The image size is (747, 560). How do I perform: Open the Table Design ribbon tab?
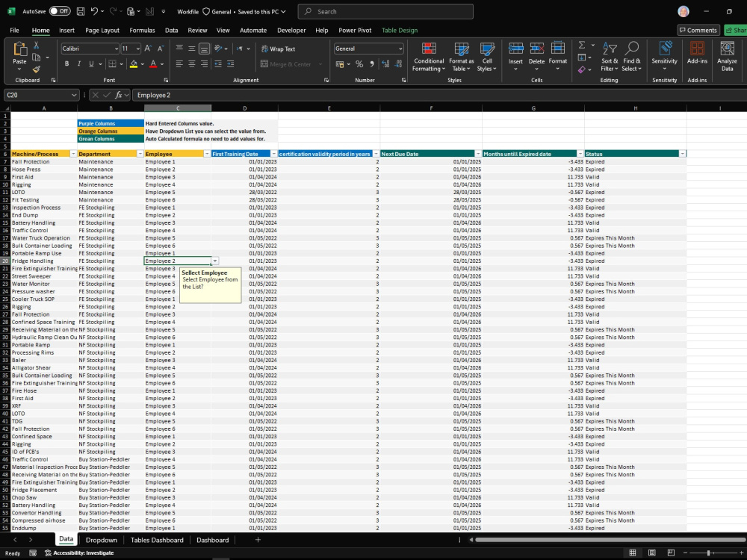click(x=399, y=30)
